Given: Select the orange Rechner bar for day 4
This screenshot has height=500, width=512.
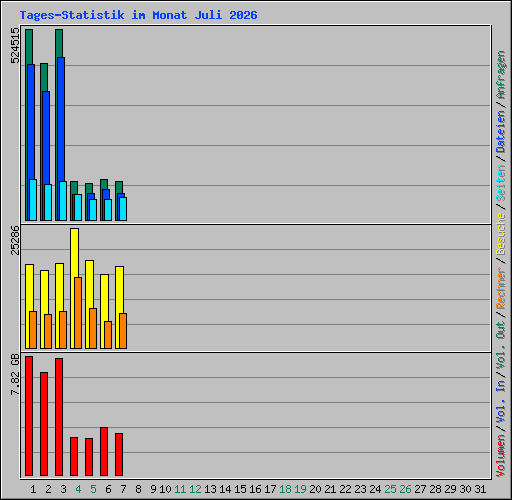Looking at the screenshot, I should [78, 313].
